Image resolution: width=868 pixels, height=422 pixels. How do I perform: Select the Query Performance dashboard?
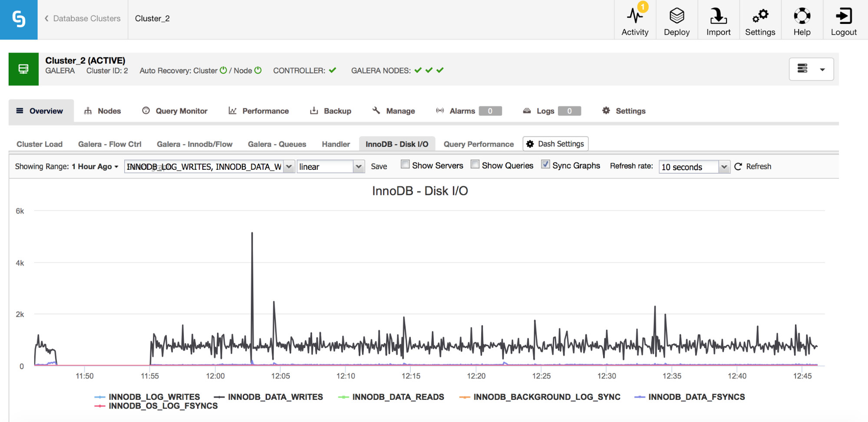[479, 144]
